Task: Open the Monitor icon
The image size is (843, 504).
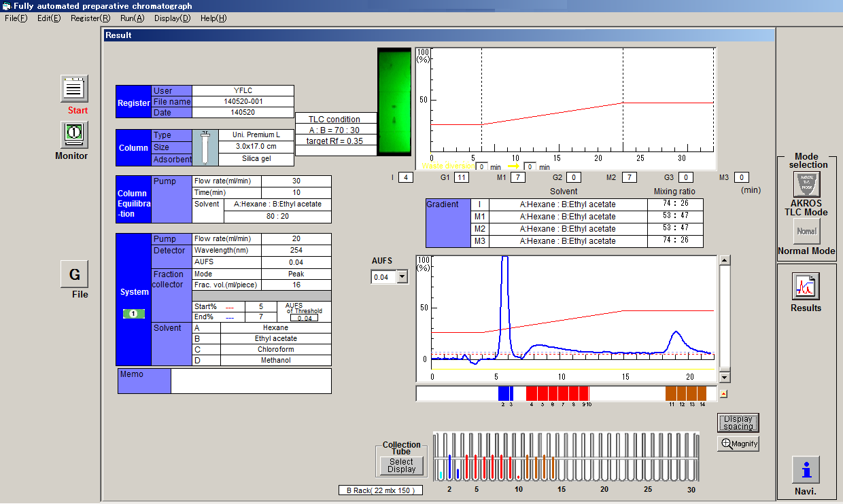Action: 74,134
